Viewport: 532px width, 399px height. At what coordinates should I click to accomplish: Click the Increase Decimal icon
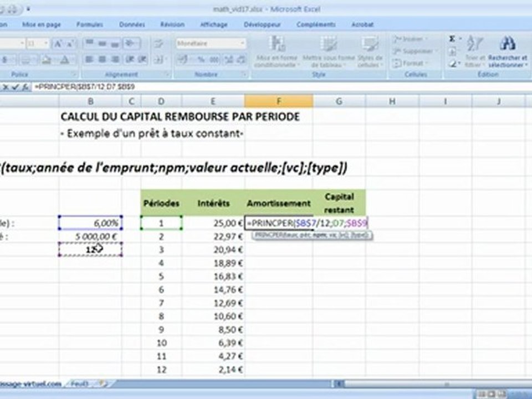click(229, 60)
